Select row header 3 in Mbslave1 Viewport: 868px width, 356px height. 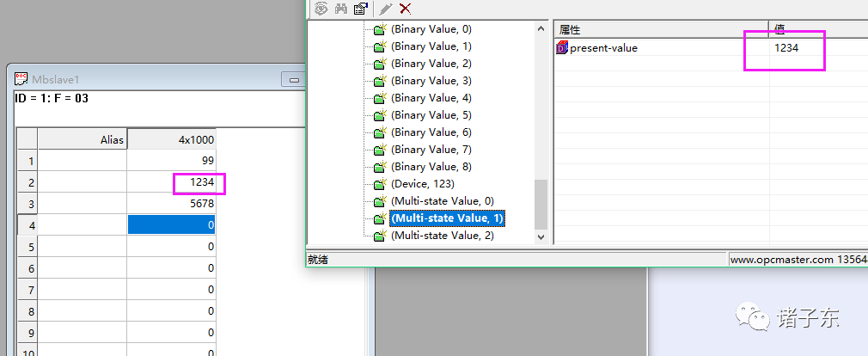[x=28, y=204]
